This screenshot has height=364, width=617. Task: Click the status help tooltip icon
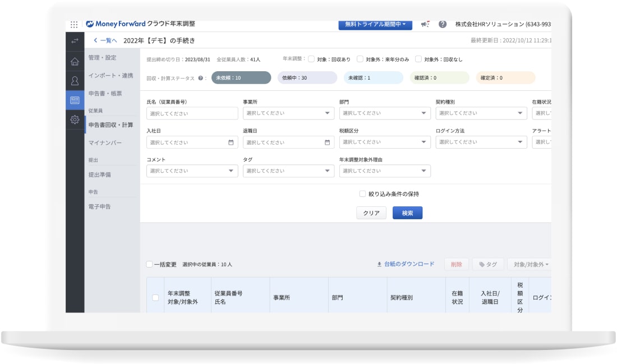(201, 78)
